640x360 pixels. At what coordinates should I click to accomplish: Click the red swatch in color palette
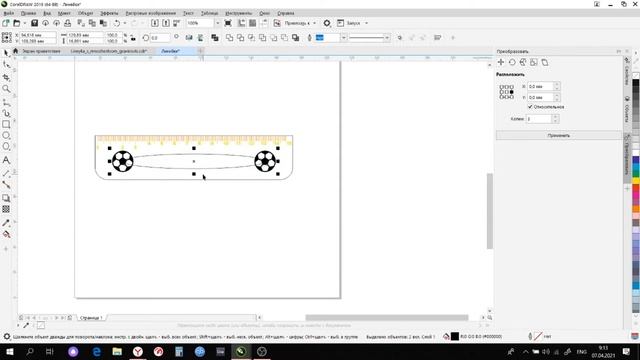(x=636, y=188)
